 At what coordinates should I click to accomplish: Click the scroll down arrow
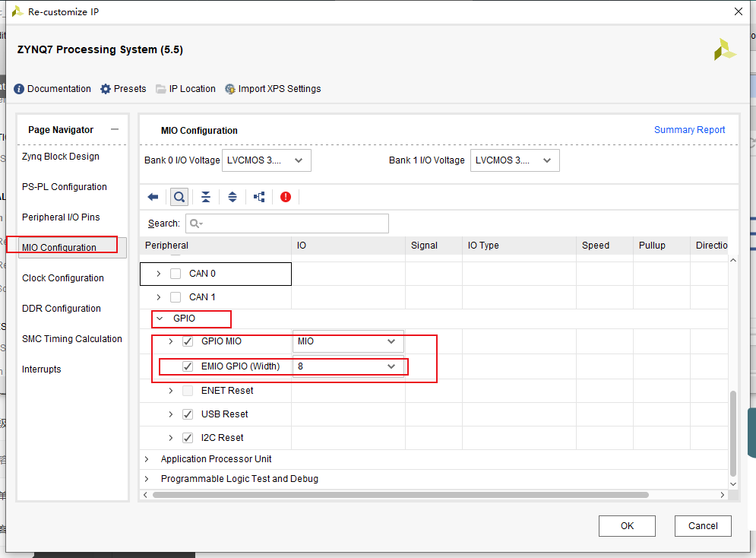[733, 483]
